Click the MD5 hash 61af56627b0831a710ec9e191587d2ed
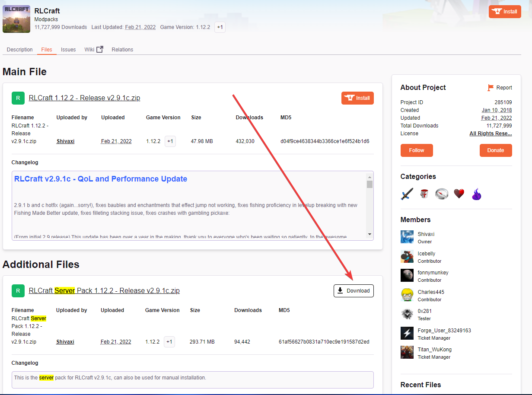532x395 pixels. [324, 342]
